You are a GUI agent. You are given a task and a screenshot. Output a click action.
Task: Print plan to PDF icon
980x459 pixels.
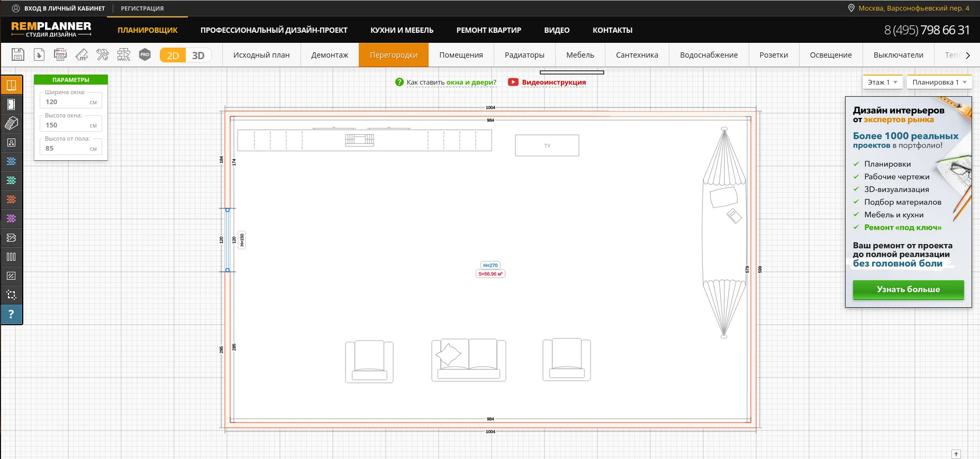tap(60, 54)
